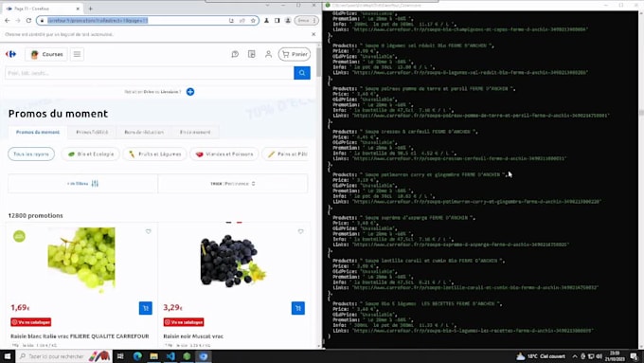The height and width of the screenshot is (363, 644).
Task: Open the Windows notification center
Action: [x=635, y=356]
